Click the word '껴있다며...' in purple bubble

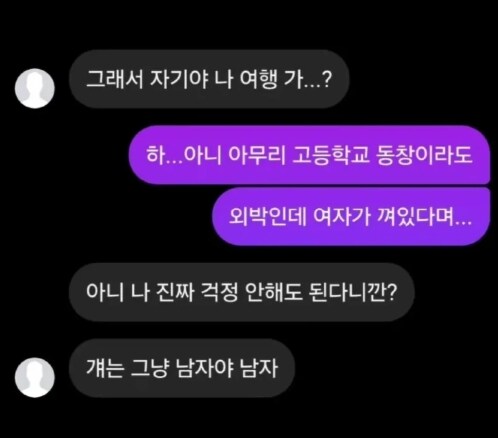pos(424,217)
